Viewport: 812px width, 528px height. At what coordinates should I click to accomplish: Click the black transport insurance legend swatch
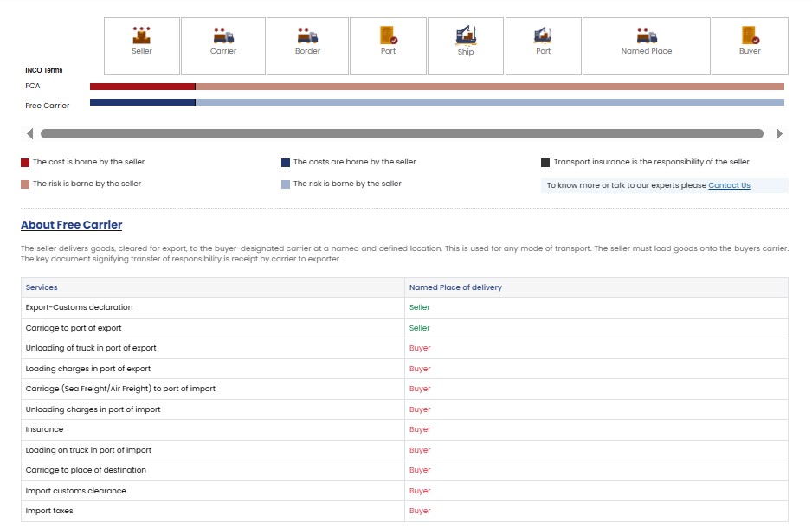click(x=545, y=163)
